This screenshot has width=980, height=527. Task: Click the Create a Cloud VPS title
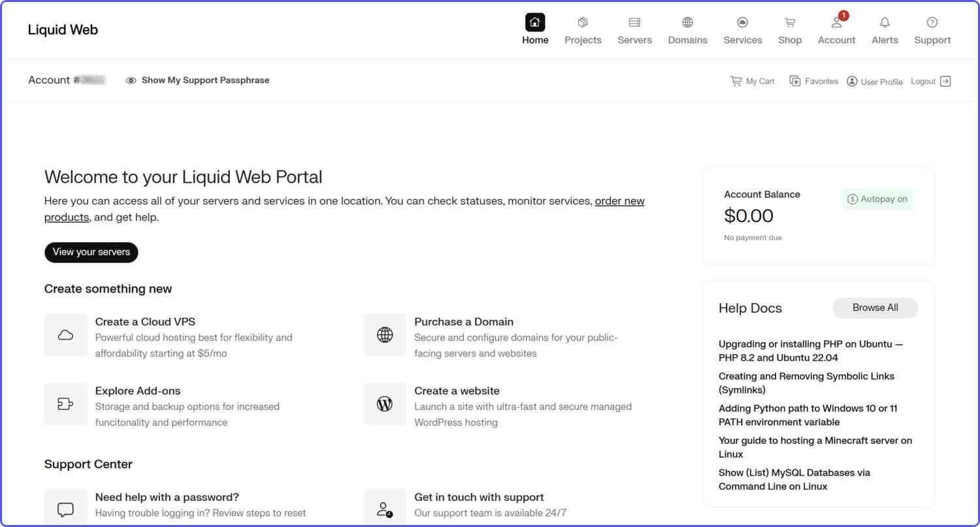click(x=145, y=321)
